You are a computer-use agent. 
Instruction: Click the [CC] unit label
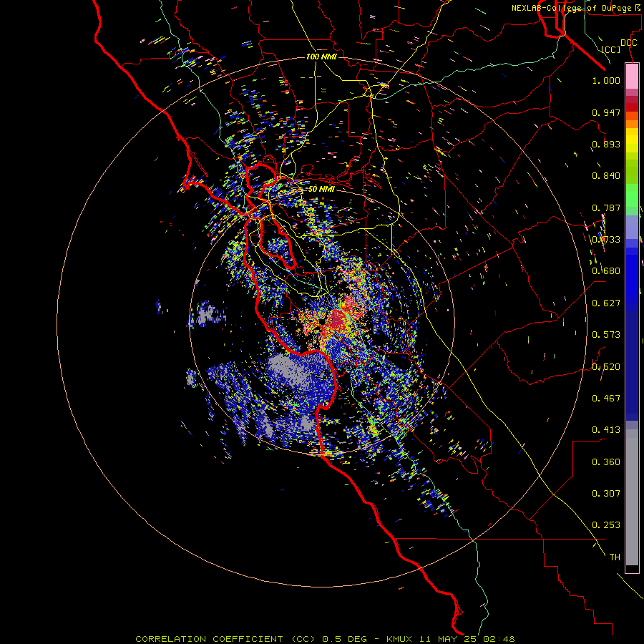coord(611,49)
